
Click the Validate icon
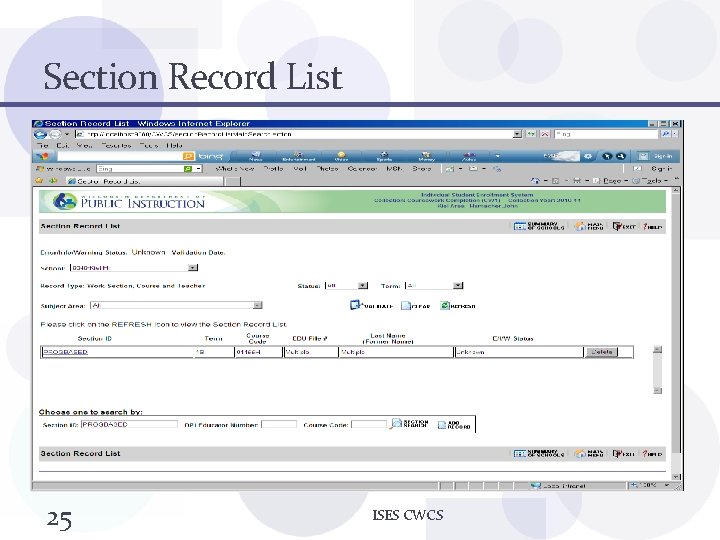click(371, 305)
